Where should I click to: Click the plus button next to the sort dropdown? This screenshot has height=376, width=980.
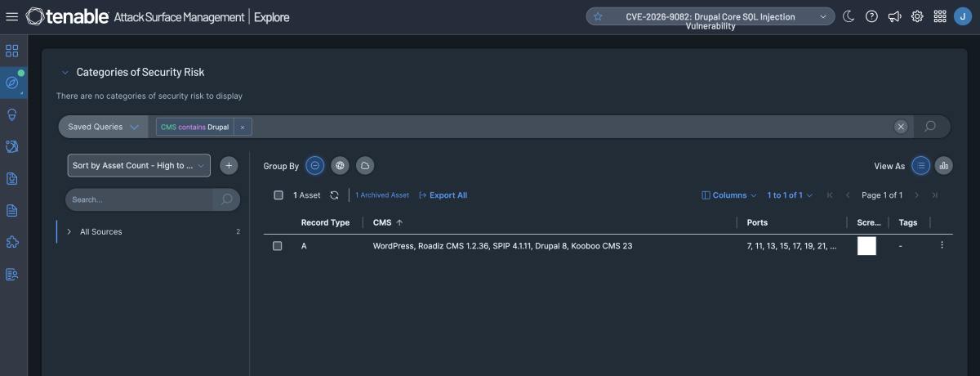click(229, 165)
